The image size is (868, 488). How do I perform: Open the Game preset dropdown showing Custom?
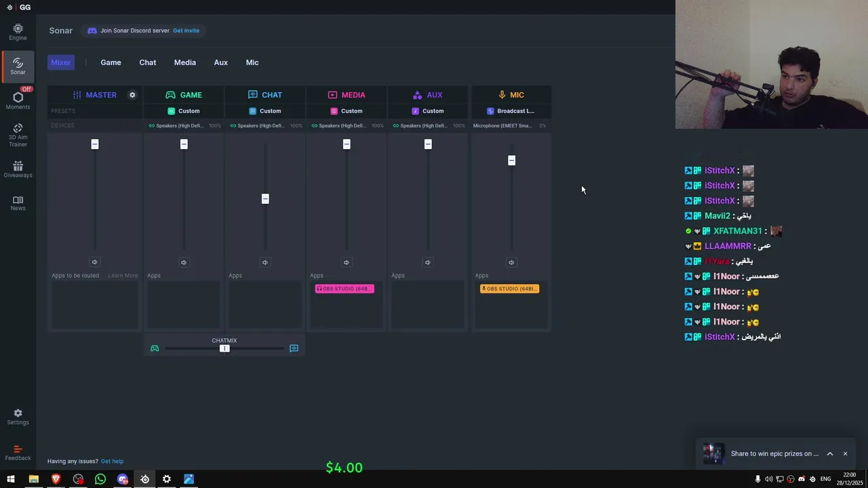tap(184, 111)
